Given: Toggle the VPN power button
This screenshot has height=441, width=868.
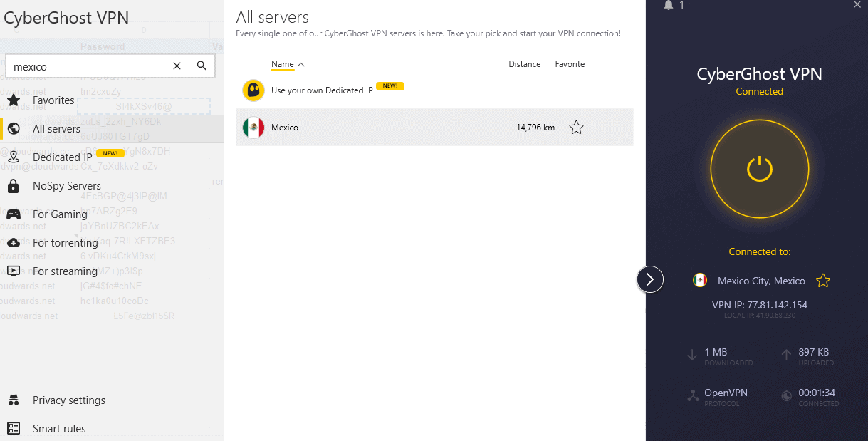Looking at the screenshot, I should point(760,169).
